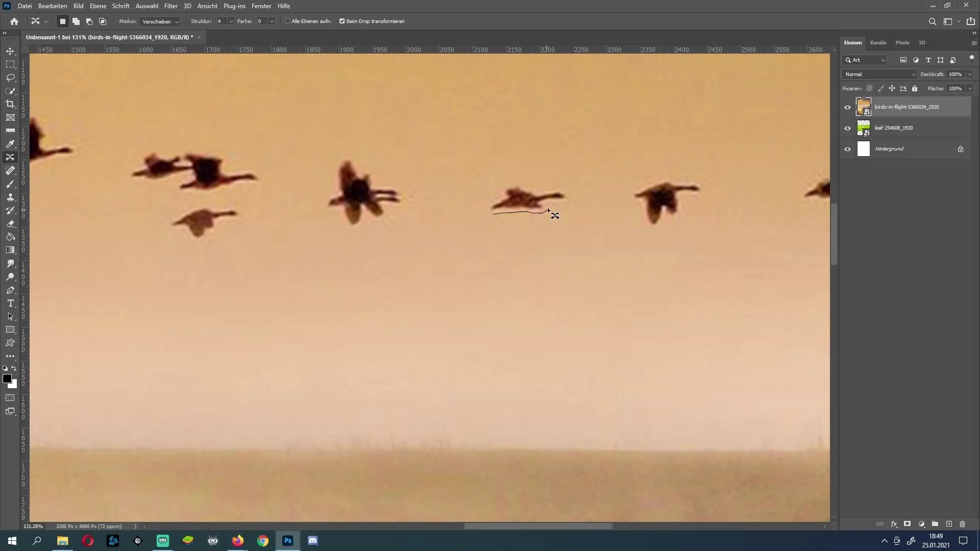Create a new layer group
980x551 pixels.
pyautogui.click(x=935, y=524)
